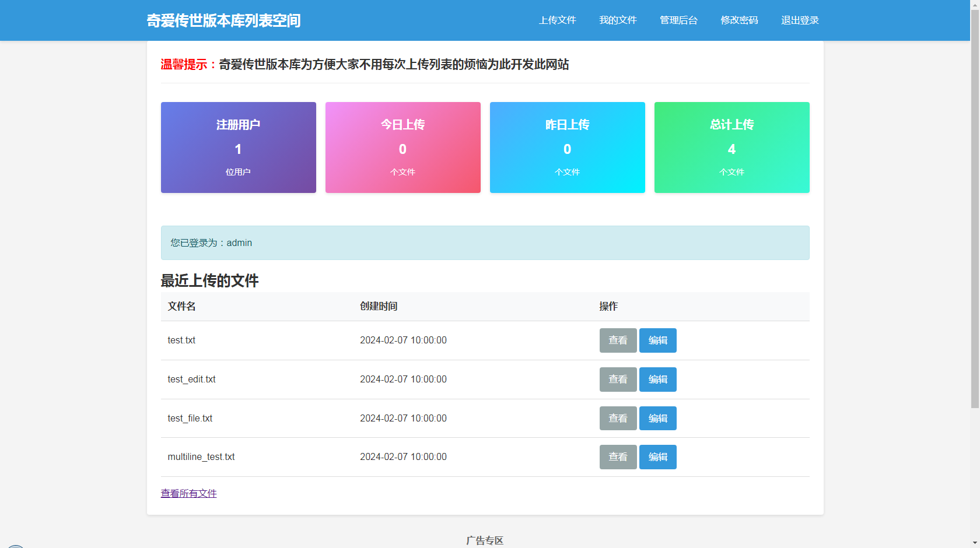Image resolution: width=980 pixels, height=548 pixels.
Task: Click the page vertical scrollbar thumb
Action: [x=975, y=204]
